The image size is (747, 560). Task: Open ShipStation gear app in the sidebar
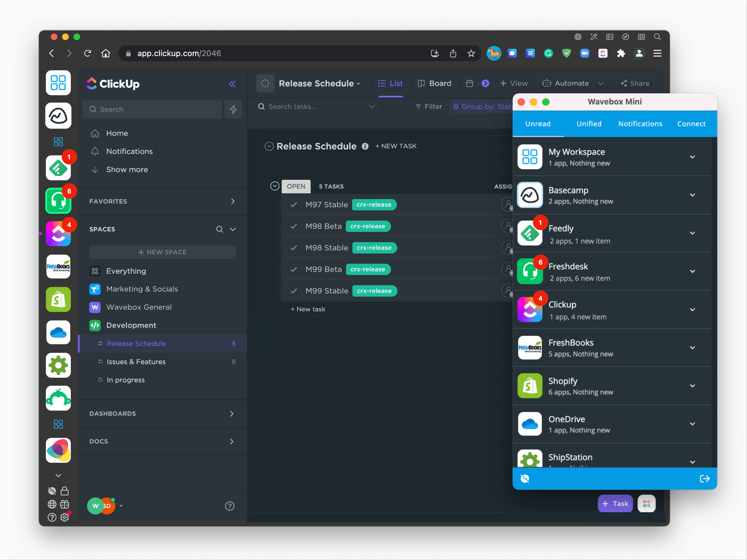coord(58,365)
